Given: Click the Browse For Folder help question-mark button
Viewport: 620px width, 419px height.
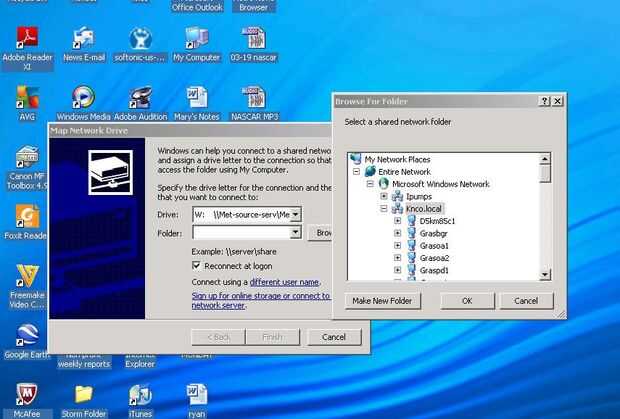Looking at the screenshot, I should coord(544,101).
